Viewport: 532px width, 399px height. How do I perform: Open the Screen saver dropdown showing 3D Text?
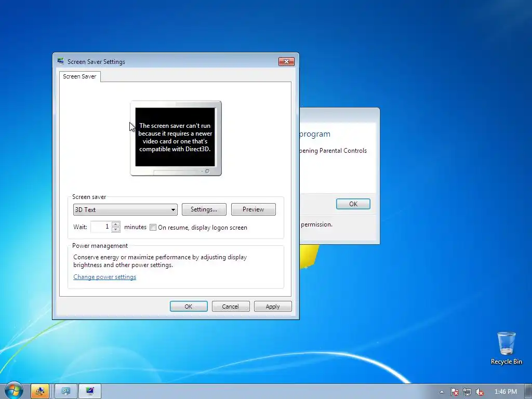(125, 210)
